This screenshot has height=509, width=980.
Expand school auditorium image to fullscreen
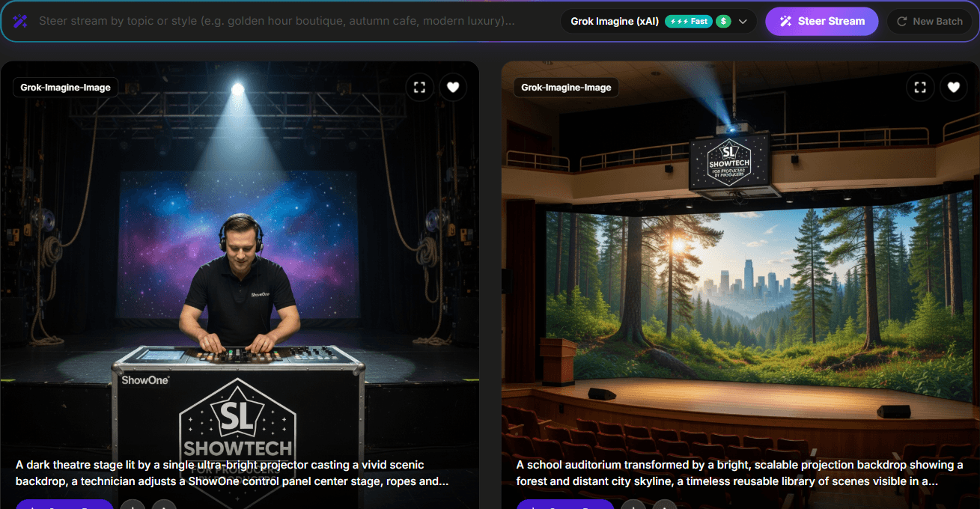(921, 88)
